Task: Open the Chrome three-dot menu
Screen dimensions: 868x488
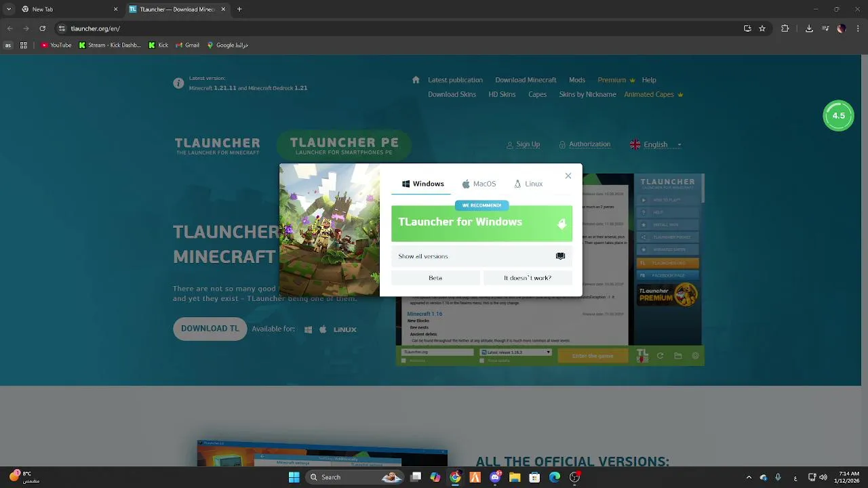Action: (858, 28)
